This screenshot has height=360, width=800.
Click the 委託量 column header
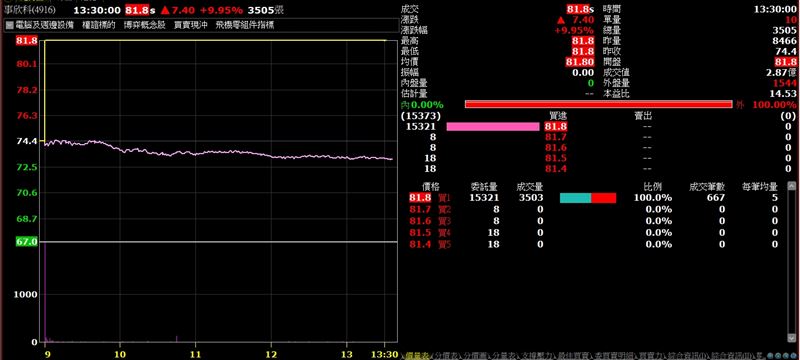[x=484, y=187]
